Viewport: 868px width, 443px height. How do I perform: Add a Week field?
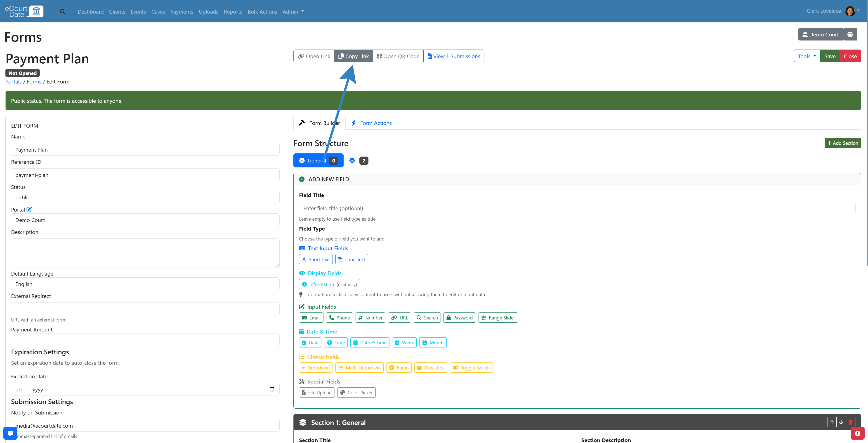coord(404,343)
